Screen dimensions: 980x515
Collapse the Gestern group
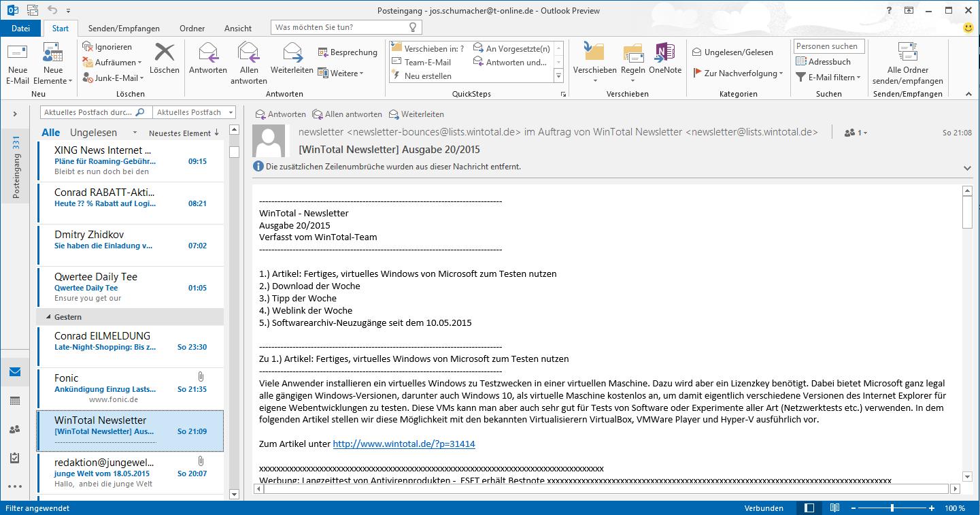(48, 317)
